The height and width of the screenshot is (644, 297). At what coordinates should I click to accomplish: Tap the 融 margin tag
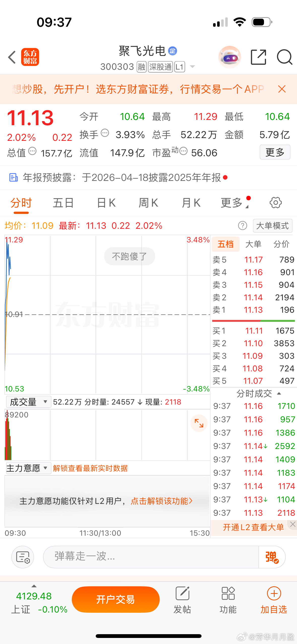142,67
